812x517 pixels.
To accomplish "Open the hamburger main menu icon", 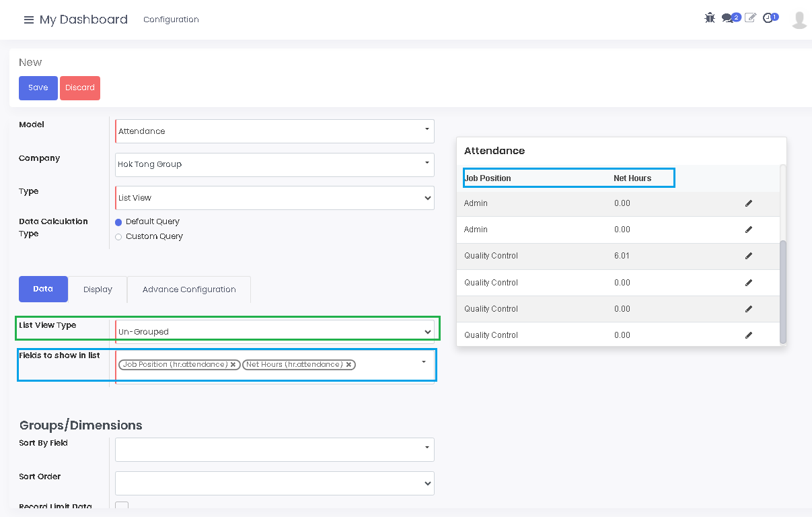I will pos(28,20).
